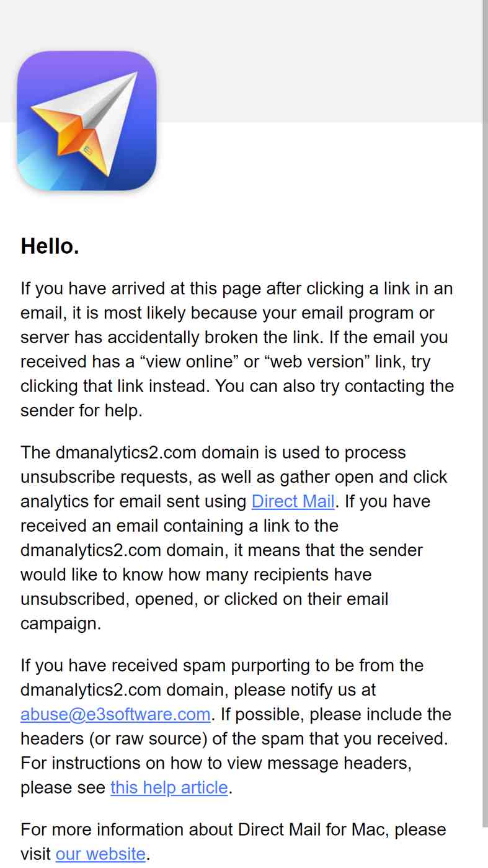This screenshot has width=488, height=868.
Task: Click the scrollbar track below the thumb
Action: [485, 847]
